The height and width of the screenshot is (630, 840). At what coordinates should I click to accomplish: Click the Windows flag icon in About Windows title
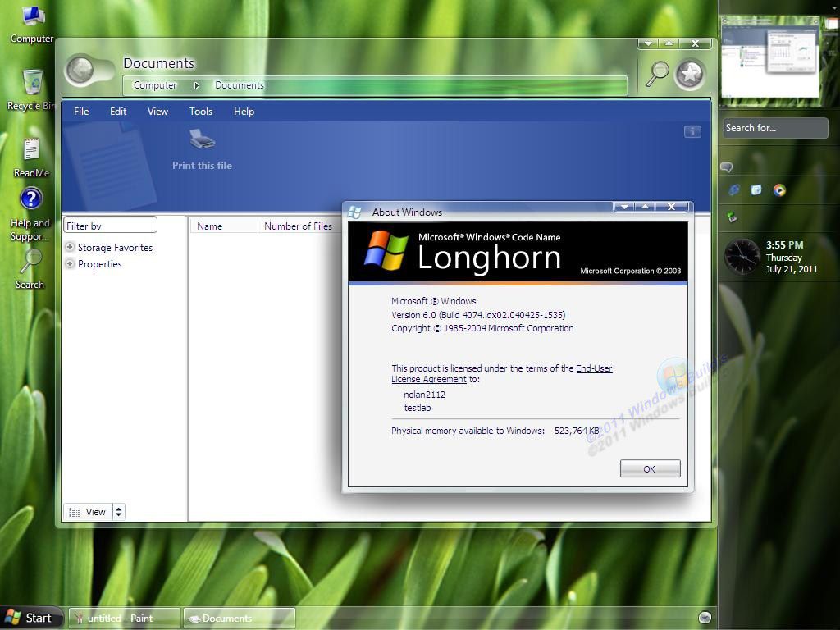[x=354, y=212]
